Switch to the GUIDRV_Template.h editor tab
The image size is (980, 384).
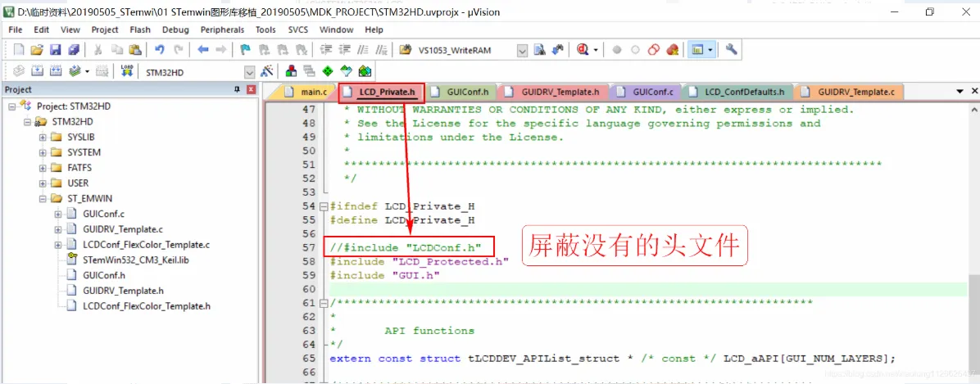tap(552, 92)
